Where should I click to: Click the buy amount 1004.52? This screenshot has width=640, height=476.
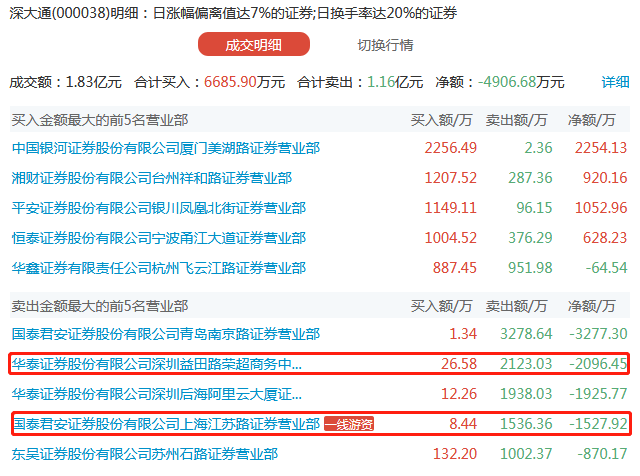[x=451, y=238]
